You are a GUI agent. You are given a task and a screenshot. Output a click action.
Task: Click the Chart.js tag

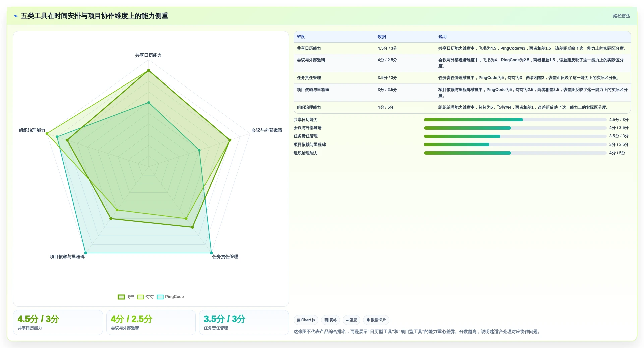[306, 320]
